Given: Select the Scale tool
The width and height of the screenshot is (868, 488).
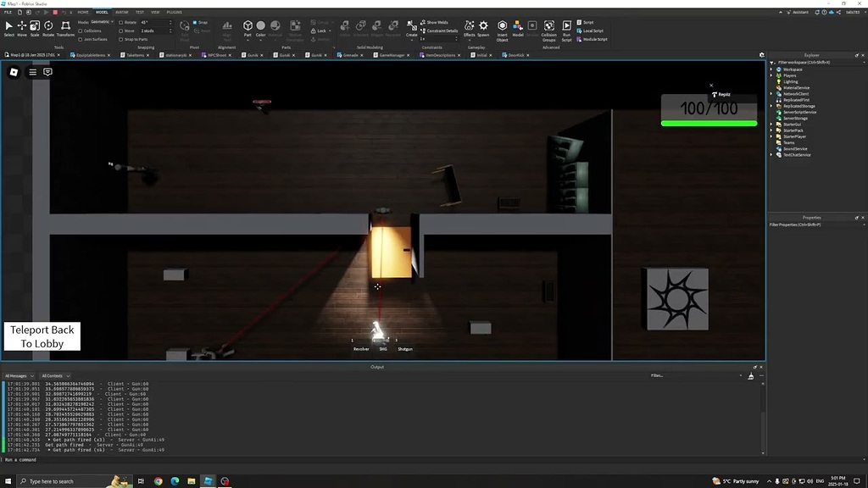Looking at the screenshot, I should (35, 26).
